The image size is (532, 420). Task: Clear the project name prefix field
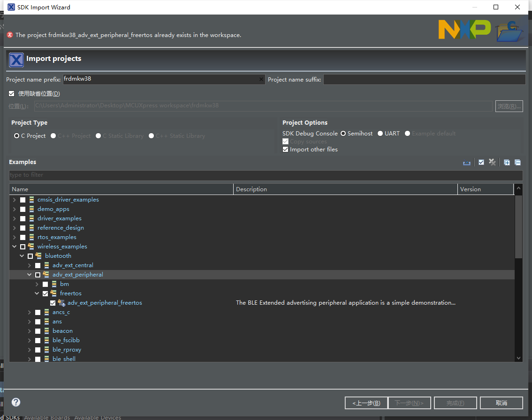(x=261, y=79)
